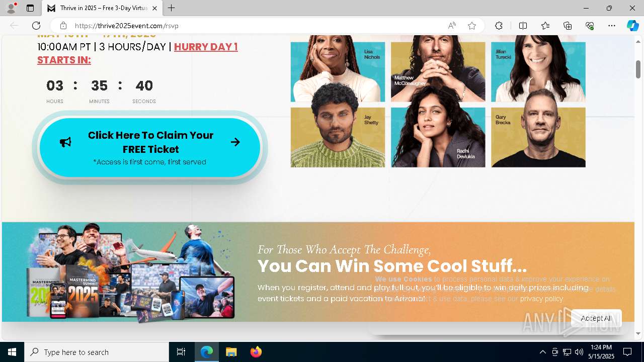Click the 03 hours countdown value
Screen dimensions: 644x362
[x=55, y=86]
